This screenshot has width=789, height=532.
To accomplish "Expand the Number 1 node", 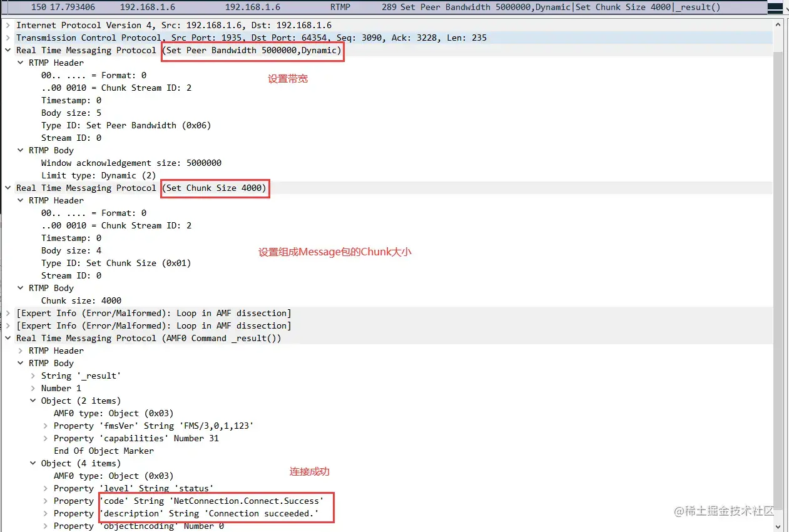I will click(x=33, y=388).
